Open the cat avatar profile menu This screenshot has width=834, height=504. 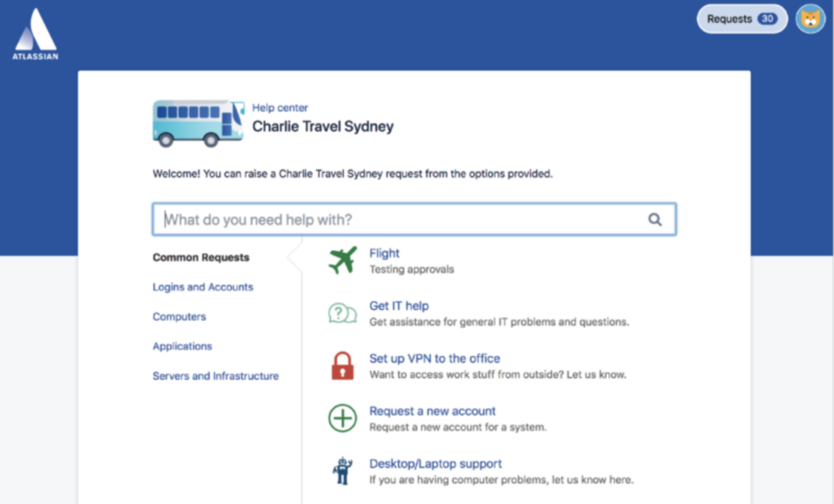810,20
